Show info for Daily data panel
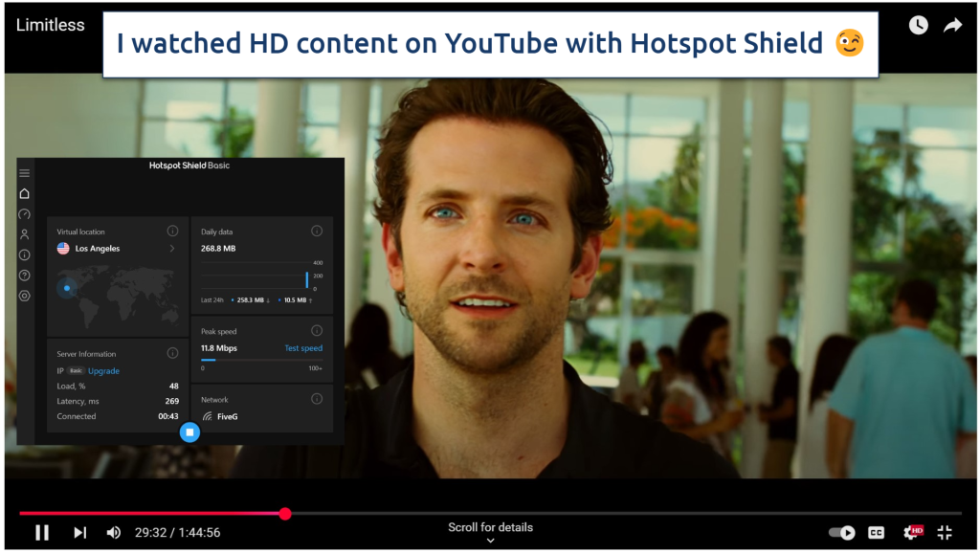This screenshot has width=980, height=553. click(x=317, y=232)
